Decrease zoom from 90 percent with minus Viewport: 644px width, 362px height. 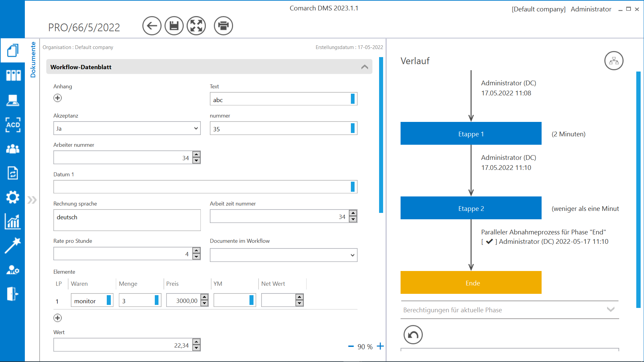click(x=351, y=346)
